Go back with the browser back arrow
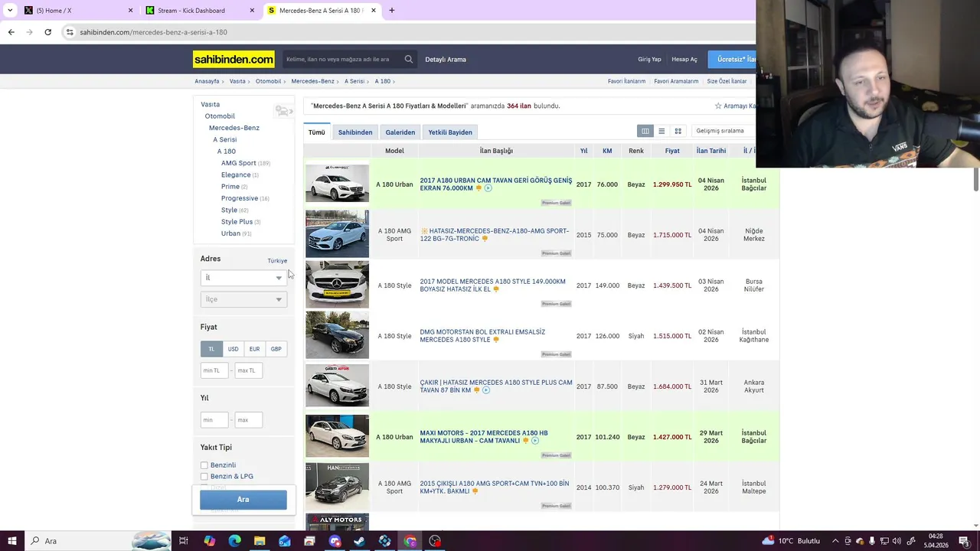This screenshot has height=551, width=980. (11, 32)
